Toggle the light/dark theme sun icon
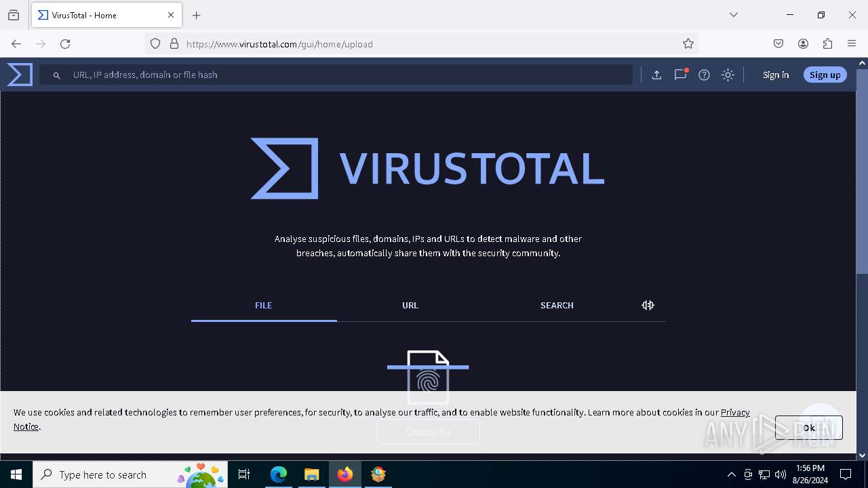The width and height of the screenshot is (868, 488). coord(728,75)
